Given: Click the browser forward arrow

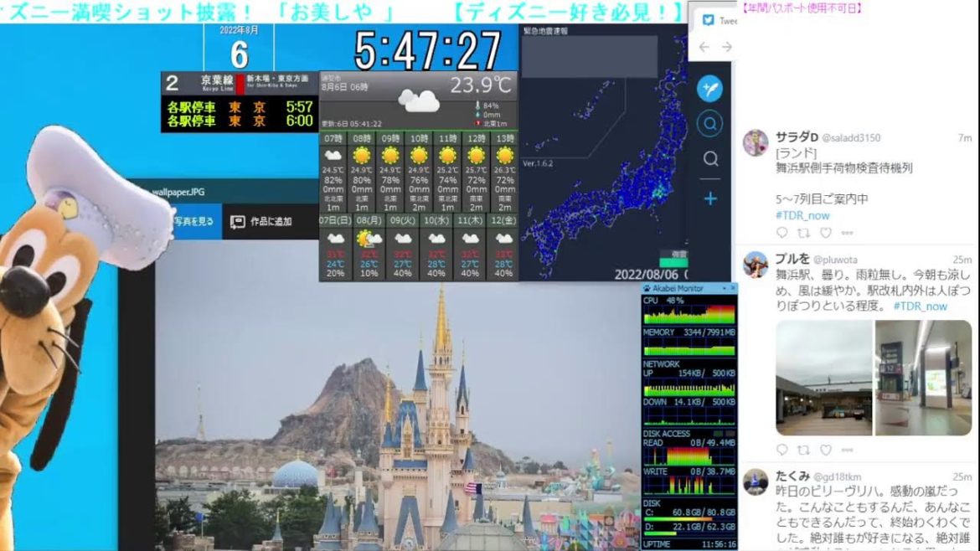Looking at the screenshot, I should click(x=727, y=46).
